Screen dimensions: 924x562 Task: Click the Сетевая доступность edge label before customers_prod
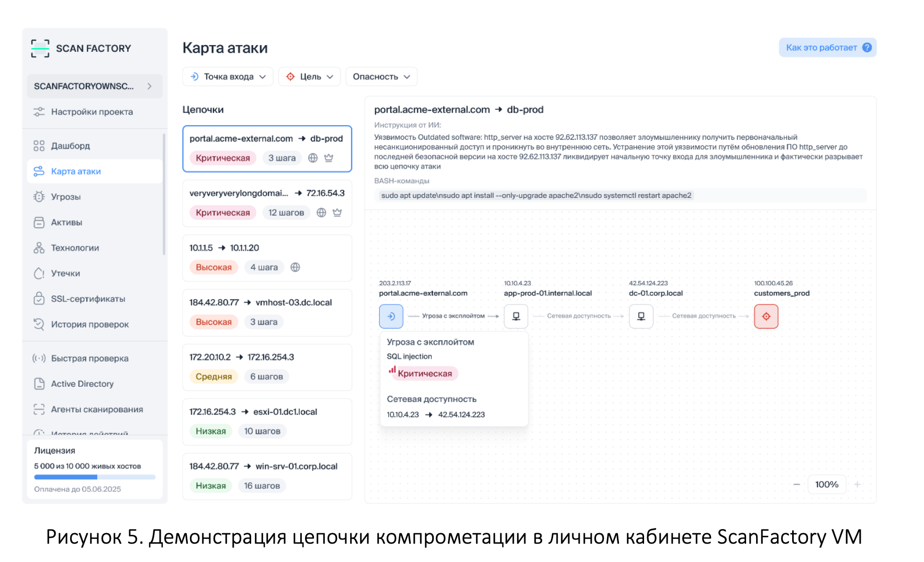click(704, 316)
